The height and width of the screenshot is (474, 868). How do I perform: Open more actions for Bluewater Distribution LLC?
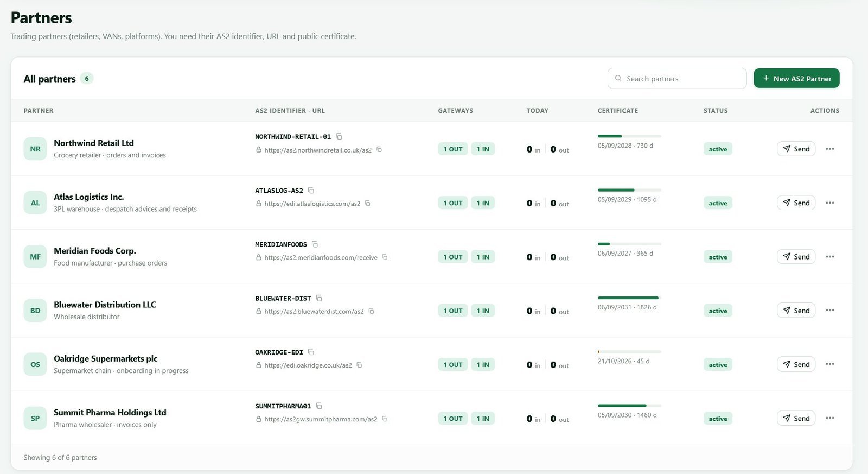pos(830,310)
